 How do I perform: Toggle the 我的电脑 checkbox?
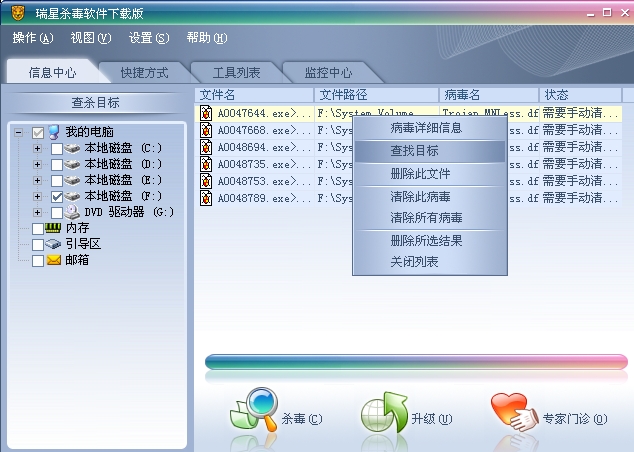click(38, 133)
